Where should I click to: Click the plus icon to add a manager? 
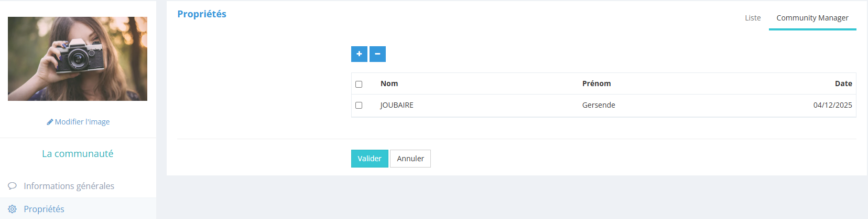(359, 54)
